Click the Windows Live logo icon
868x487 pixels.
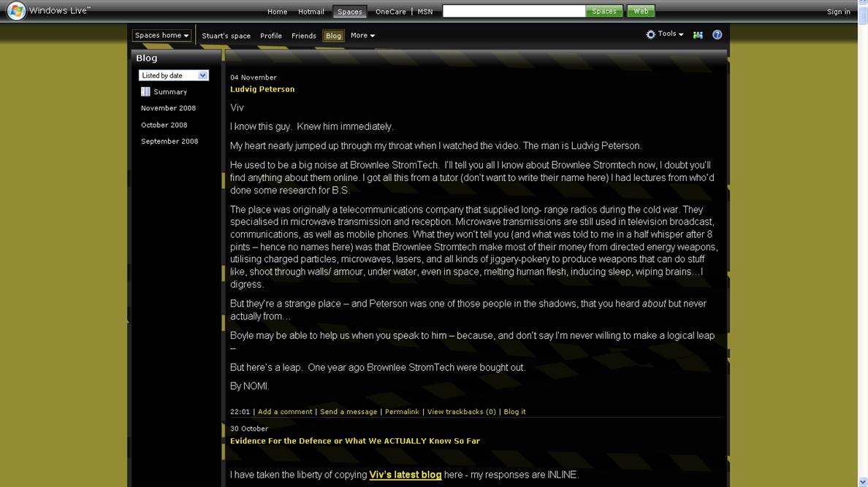[16, 10]
